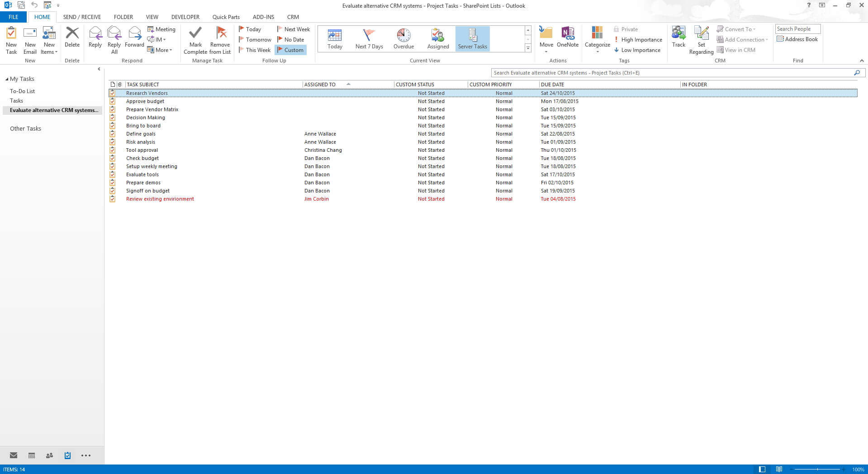Open the FILE tab
The image size is (868, 474).
coord(14,17)
